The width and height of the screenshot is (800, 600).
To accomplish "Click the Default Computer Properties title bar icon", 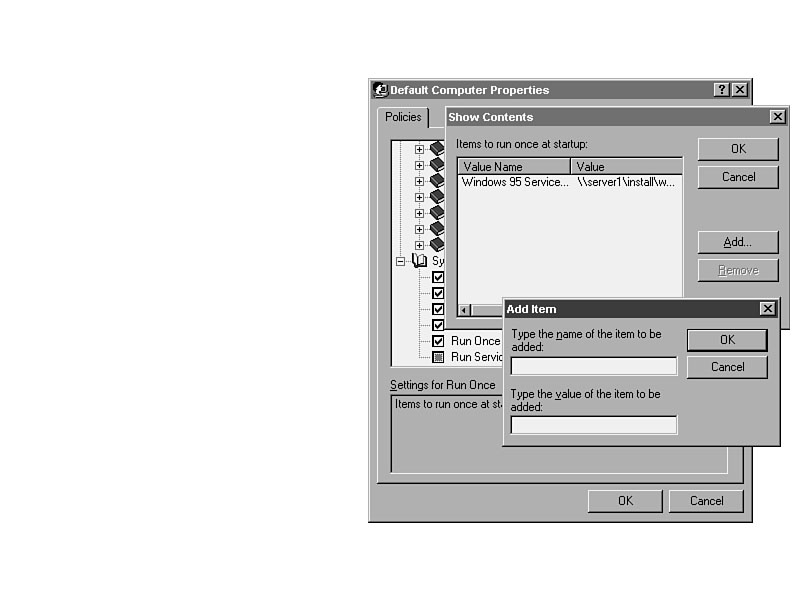I will [x=380, y=90].
